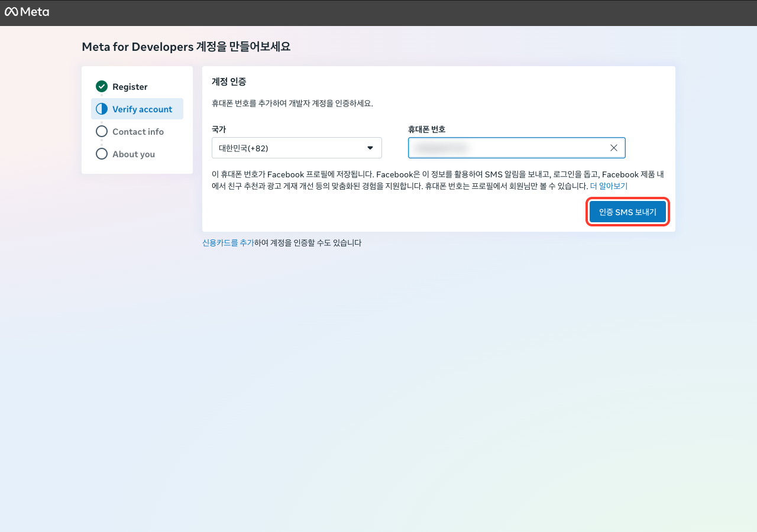Select 휴대폰 번호를 추가하여 instruction text

pos(292,103)
